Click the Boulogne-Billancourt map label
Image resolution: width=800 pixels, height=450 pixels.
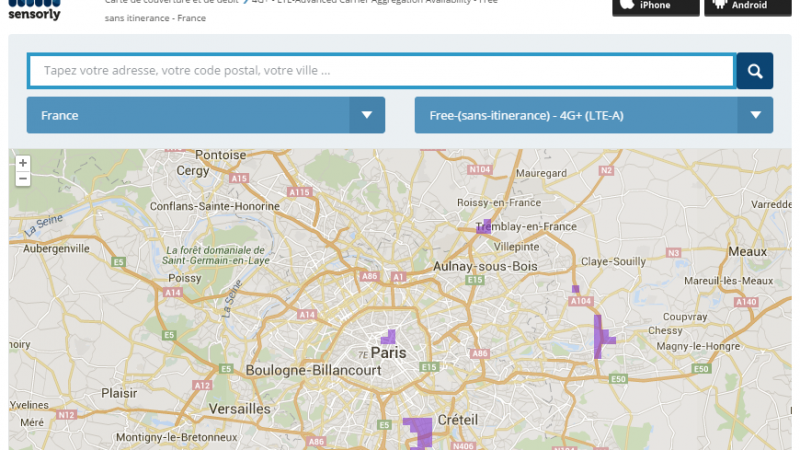[313, 370]
